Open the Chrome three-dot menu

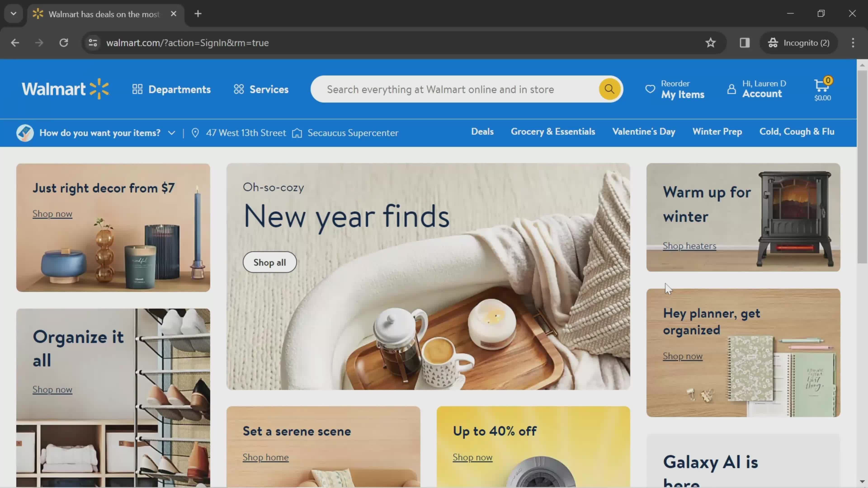[853, 43]
